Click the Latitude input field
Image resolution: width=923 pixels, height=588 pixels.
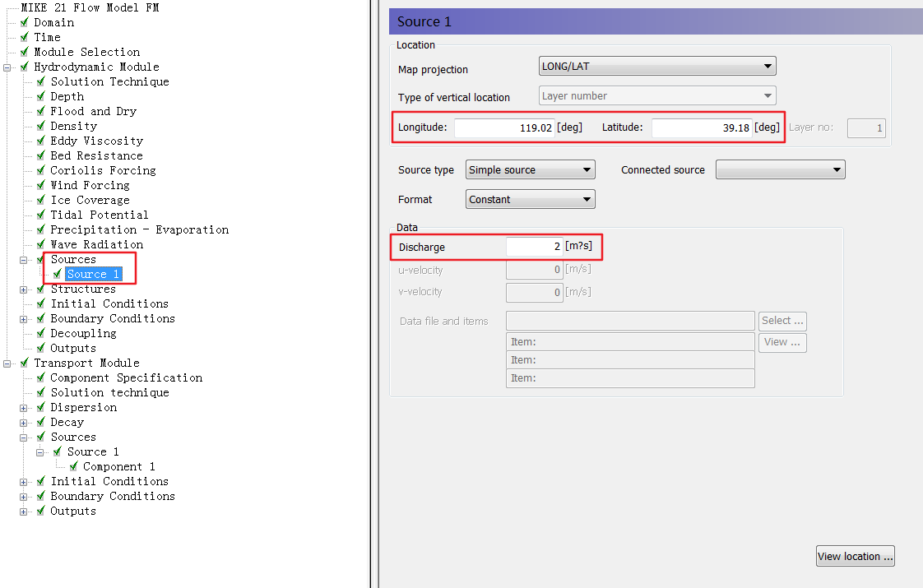(702, 127)
